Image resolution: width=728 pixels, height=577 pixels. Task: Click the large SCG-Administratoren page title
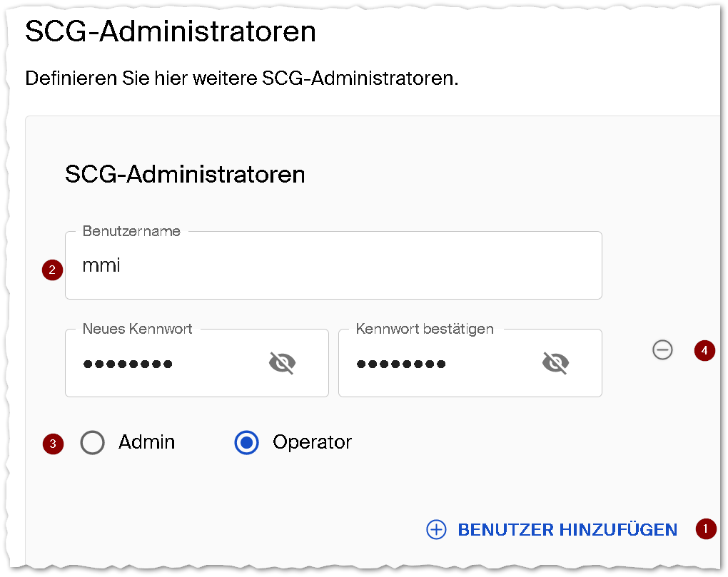coord(171,31)
